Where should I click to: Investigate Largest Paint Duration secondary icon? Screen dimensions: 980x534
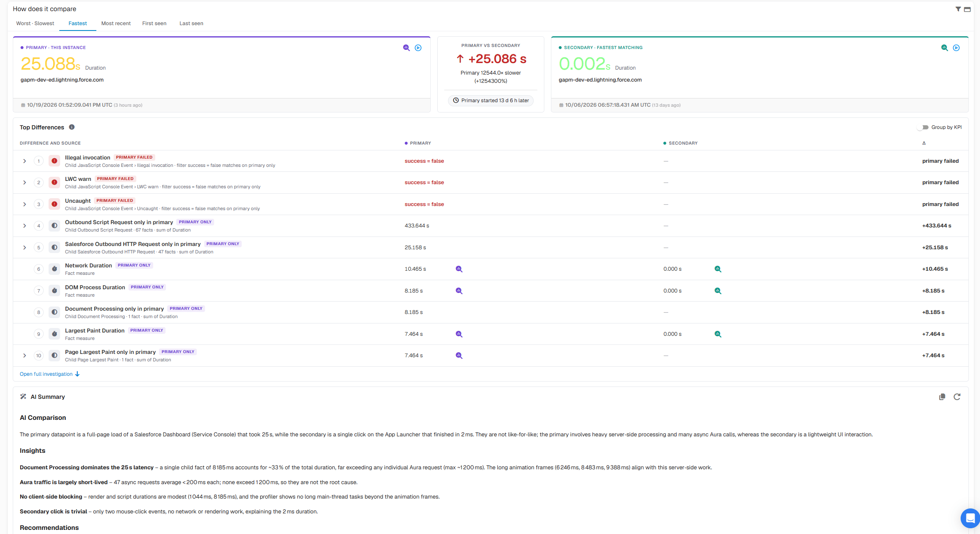[718, 334]
